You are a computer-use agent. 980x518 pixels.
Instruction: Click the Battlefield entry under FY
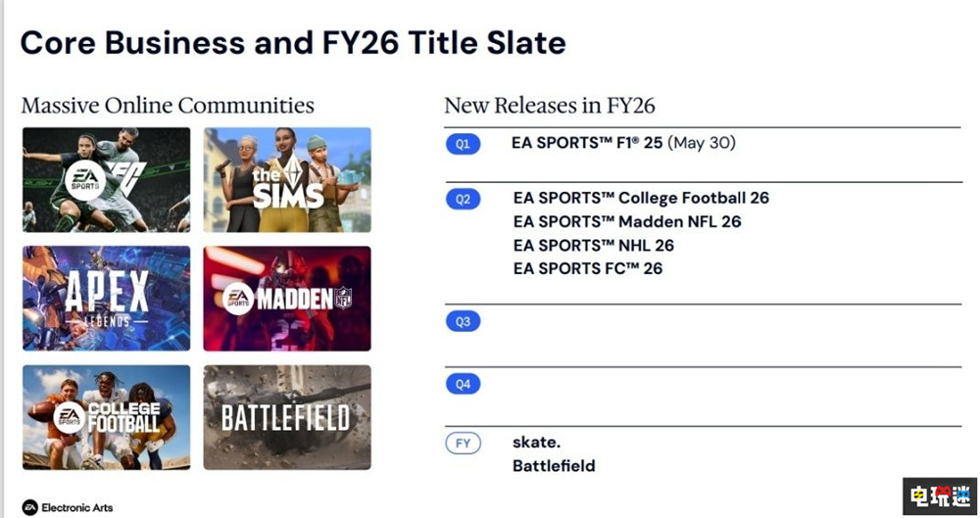click(554, 466)
